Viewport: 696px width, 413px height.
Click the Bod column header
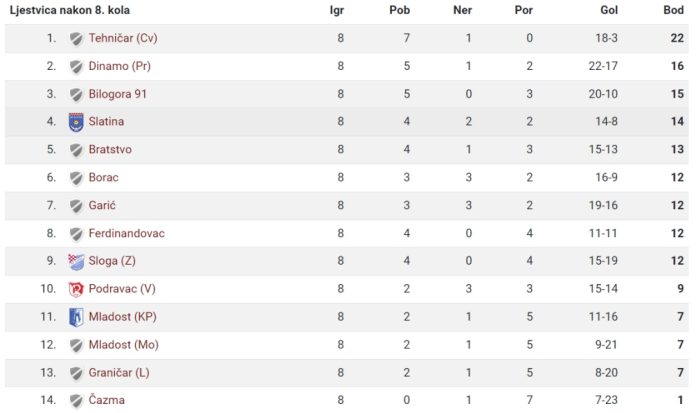coord(673,10)
